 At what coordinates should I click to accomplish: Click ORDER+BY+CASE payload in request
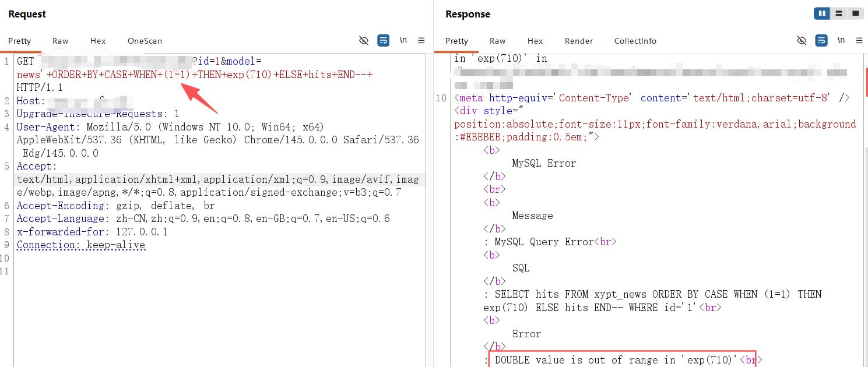click(x=195, y=75)
